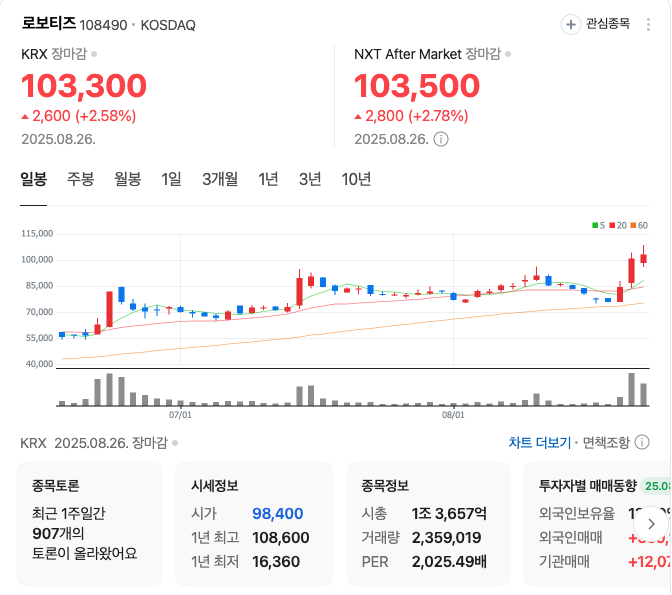Open the 면책조항 disclaimer link
The image size is (672, 595).
(606, 442)
